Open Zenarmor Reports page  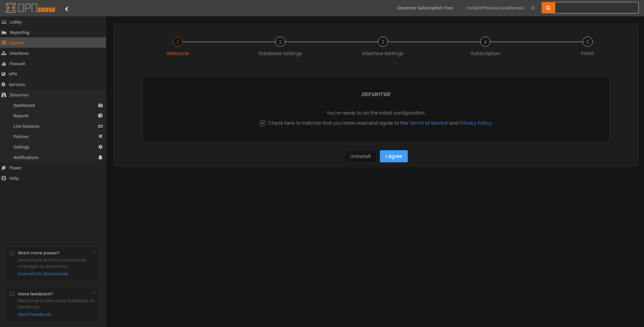53,116
